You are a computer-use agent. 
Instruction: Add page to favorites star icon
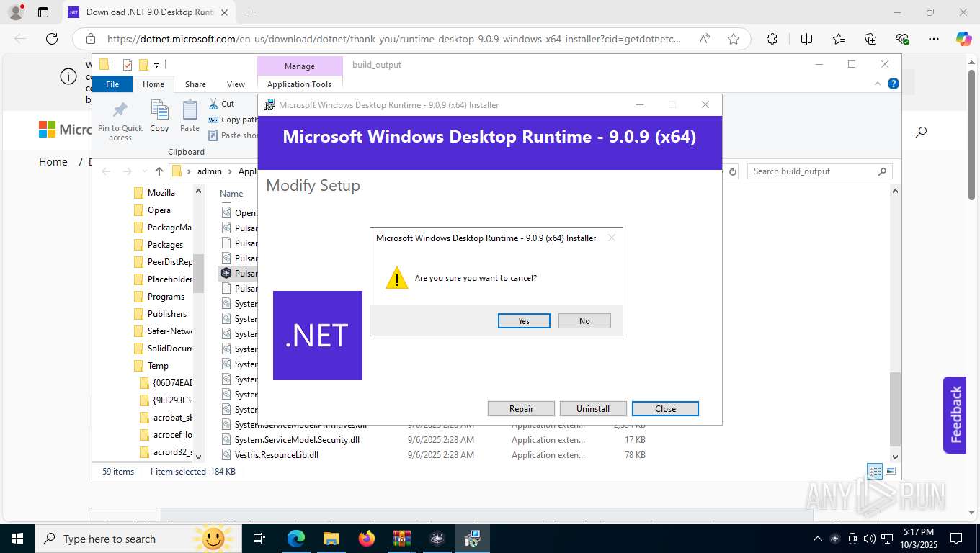coord(734,39)
